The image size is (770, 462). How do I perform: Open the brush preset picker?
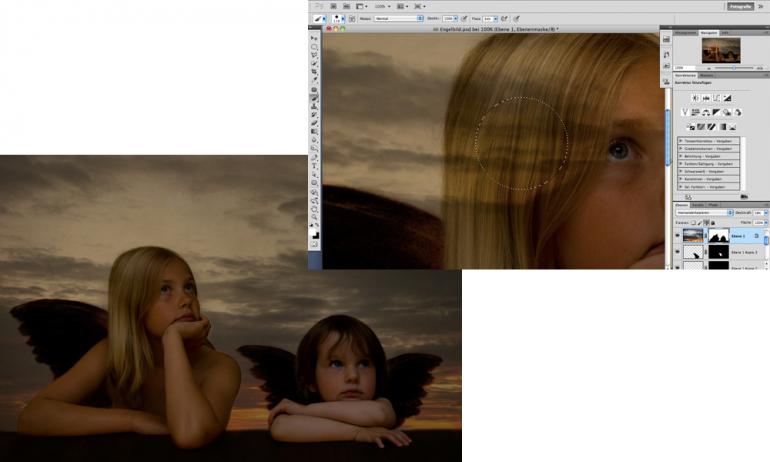click(x=338, y=19)
